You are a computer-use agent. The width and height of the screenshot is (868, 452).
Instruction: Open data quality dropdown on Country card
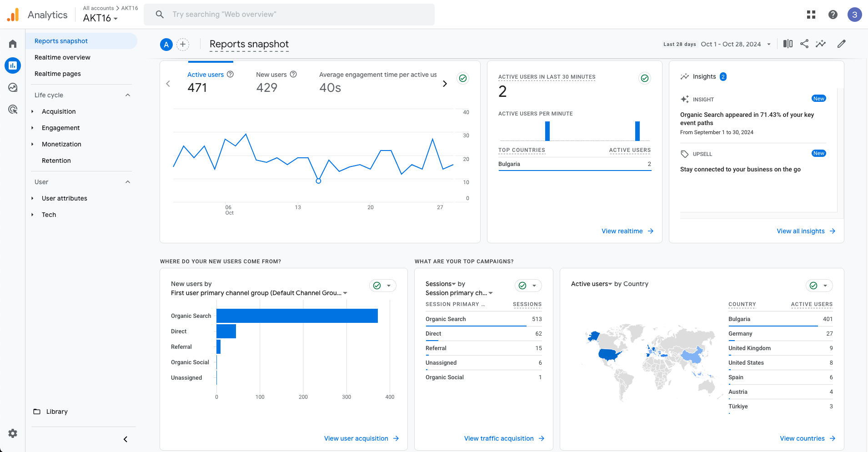(x=819, y=286)
